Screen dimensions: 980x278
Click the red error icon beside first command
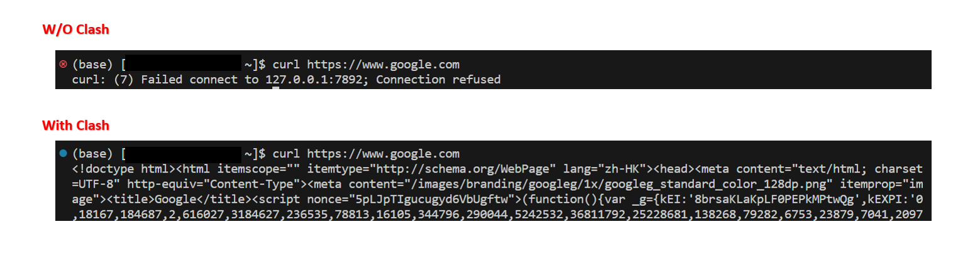[x=63, y=64]
